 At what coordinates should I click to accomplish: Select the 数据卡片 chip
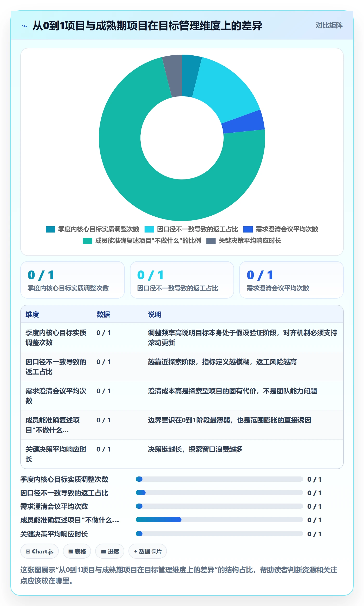click(x=148, y=551)
